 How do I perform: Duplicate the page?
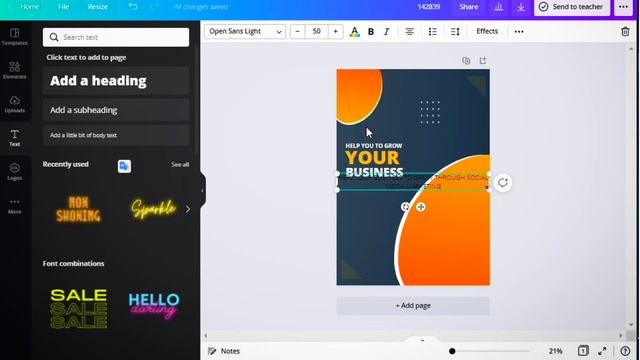tap(466, 60)
